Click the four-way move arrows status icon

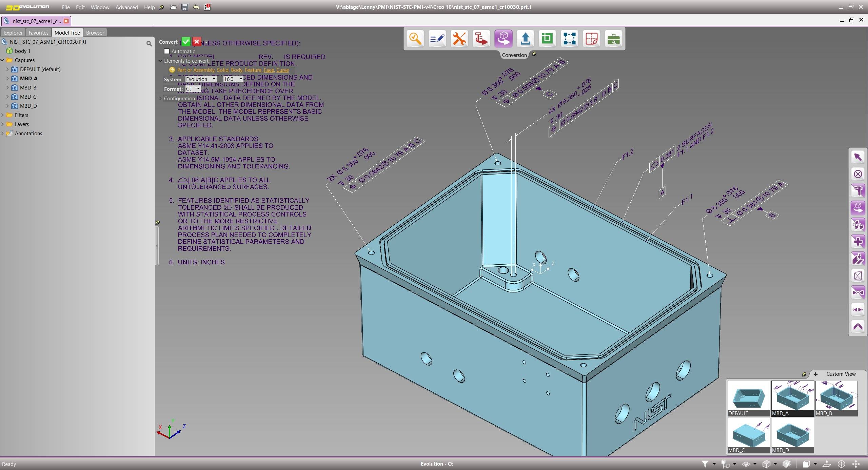[x=856, y=464]
